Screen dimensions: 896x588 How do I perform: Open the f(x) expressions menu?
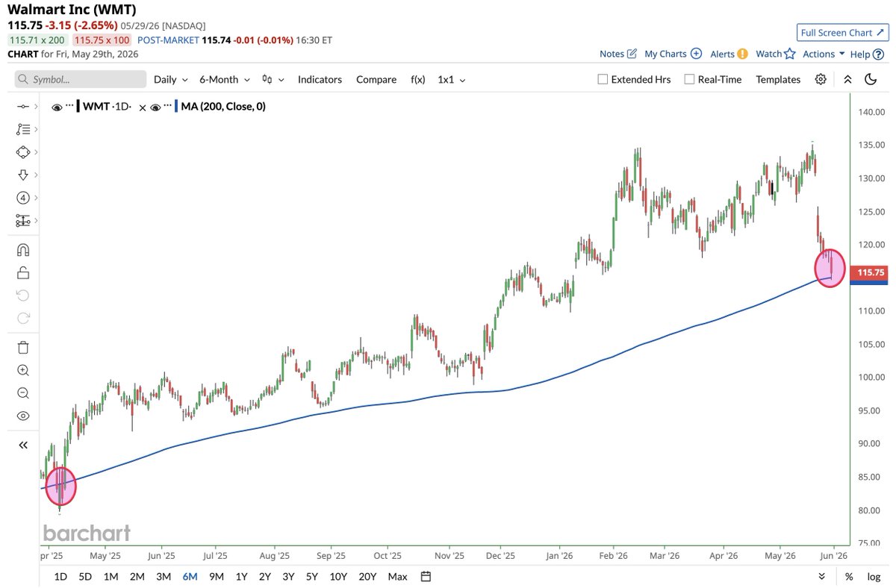click(418, 79)
